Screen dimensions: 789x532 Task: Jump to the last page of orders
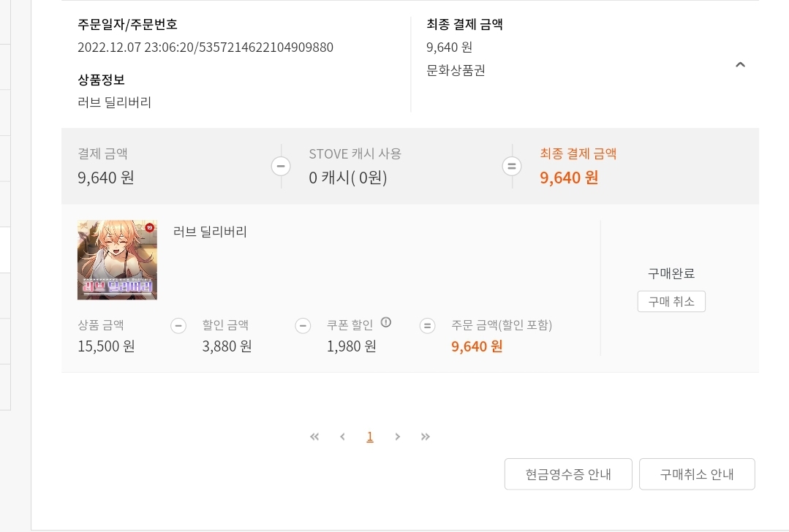(426, 437)
